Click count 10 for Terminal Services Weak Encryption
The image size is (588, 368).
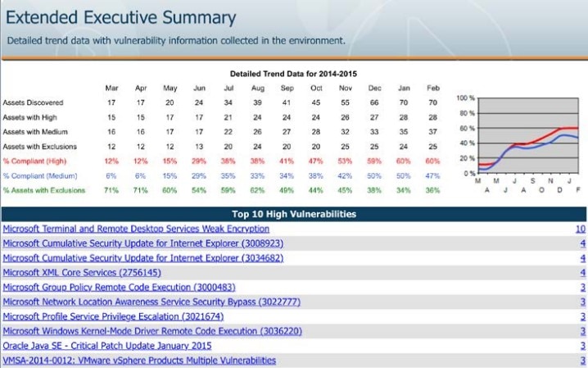click(x=581, y=229)
